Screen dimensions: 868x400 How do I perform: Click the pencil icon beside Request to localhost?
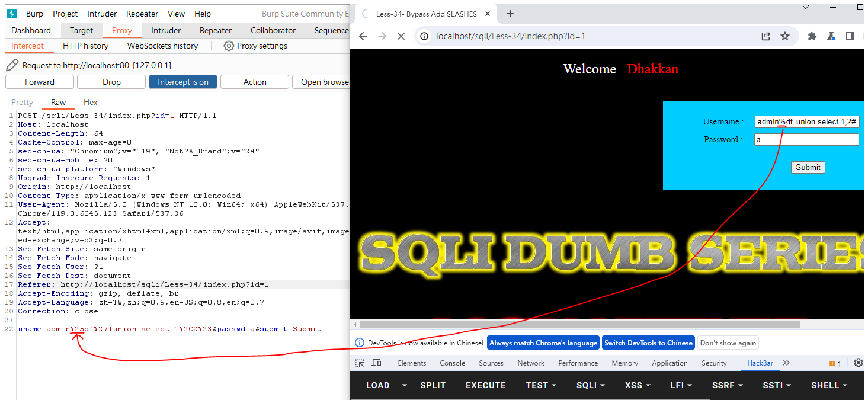[12, 65]
